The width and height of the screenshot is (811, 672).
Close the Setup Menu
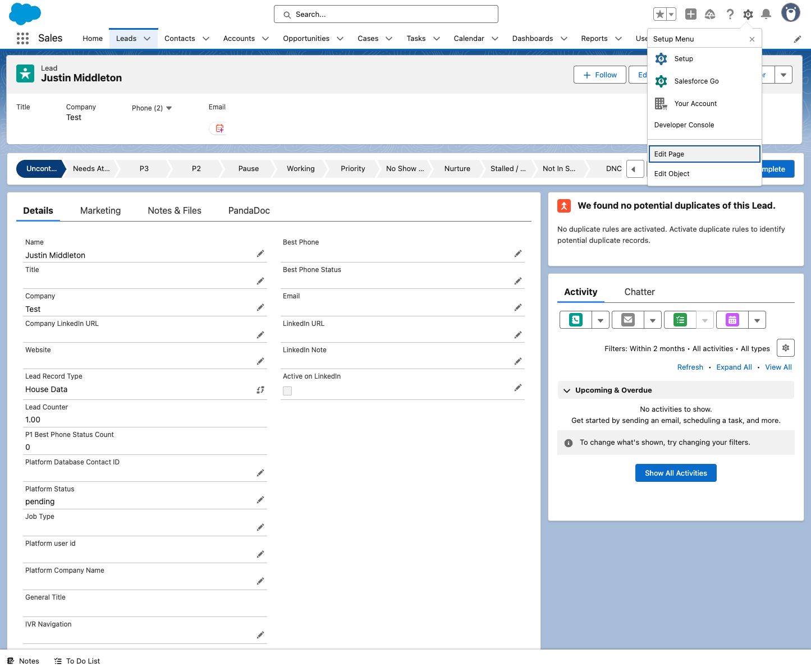tap(752, 39)
